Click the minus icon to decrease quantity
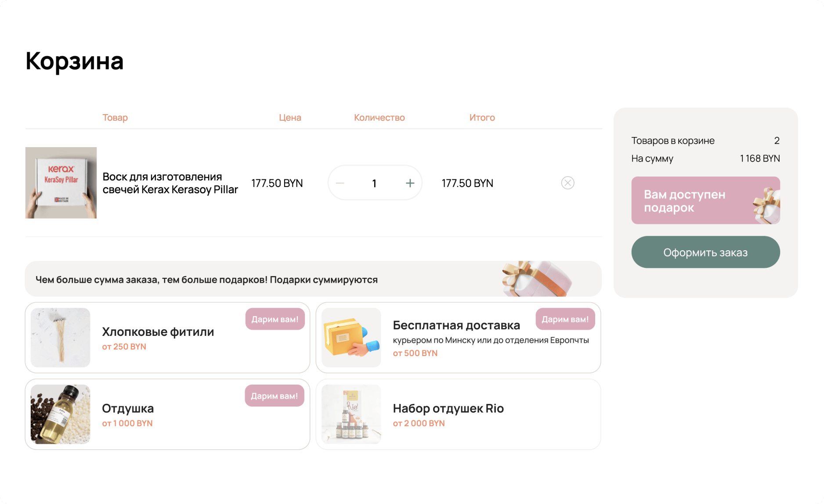The width and height of the screenshot is (824, 504). click(x=340, y=183)
